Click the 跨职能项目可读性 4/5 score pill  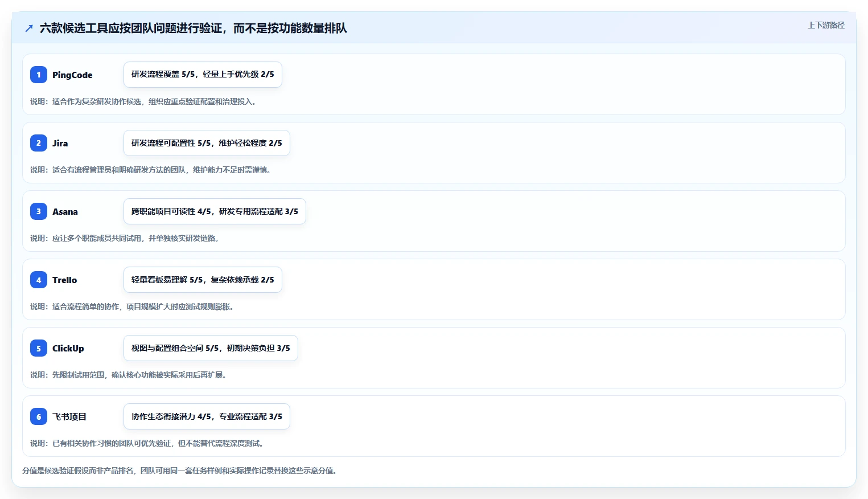point(215,211)
